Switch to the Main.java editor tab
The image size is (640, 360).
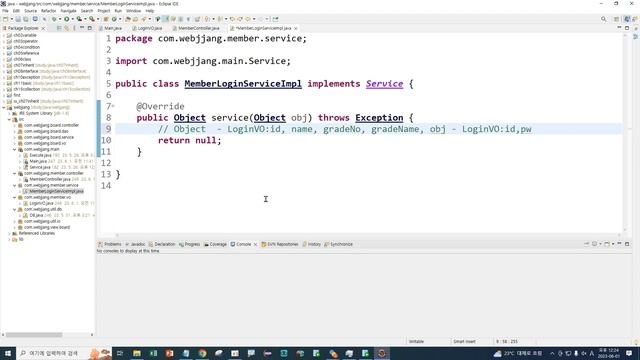pyautogui.click(x=111, y=28)
